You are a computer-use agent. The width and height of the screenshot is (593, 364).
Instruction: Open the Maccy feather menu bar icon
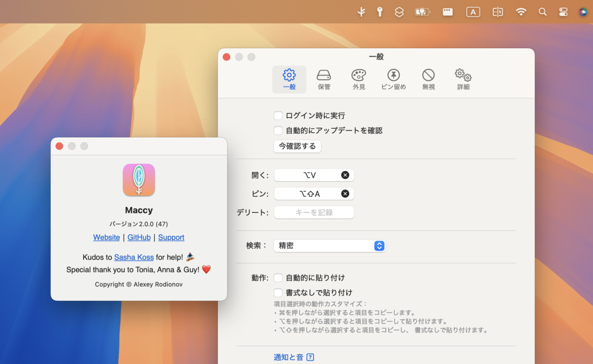pos(361,12)
